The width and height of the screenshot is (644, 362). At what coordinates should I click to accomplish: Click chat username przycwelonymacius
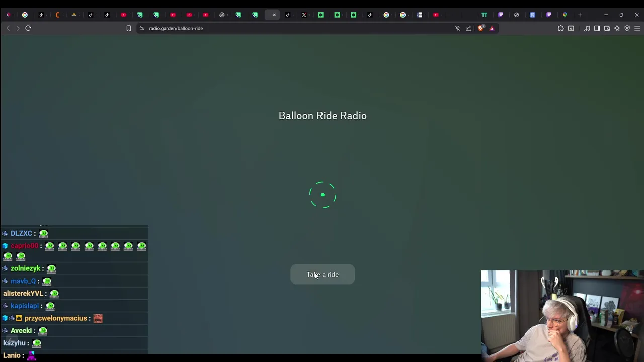click(x=56, y=318)
